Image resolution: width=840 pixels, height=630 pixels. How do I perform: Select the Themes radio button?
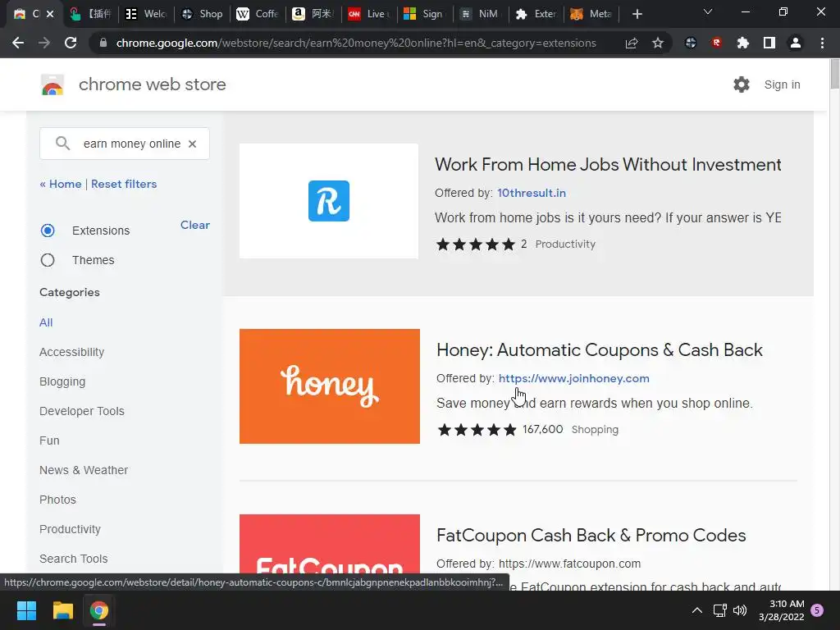tap(48, 260)
